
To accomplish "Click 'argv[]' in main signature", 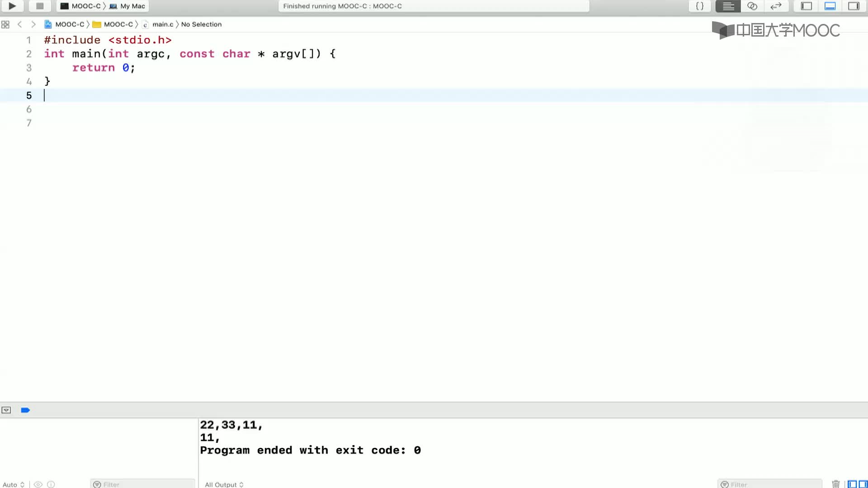I will pyautogui.click(x=297, y=54).
